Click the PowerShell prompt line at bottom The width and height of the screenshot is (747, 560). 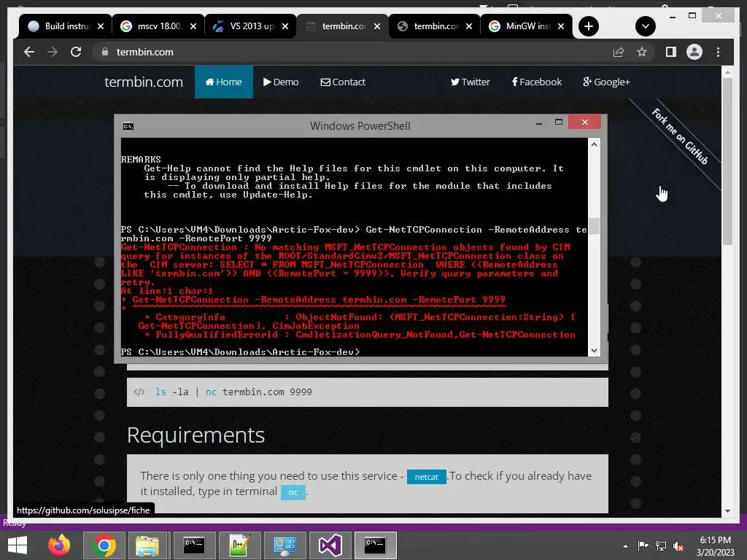point(240,352)
